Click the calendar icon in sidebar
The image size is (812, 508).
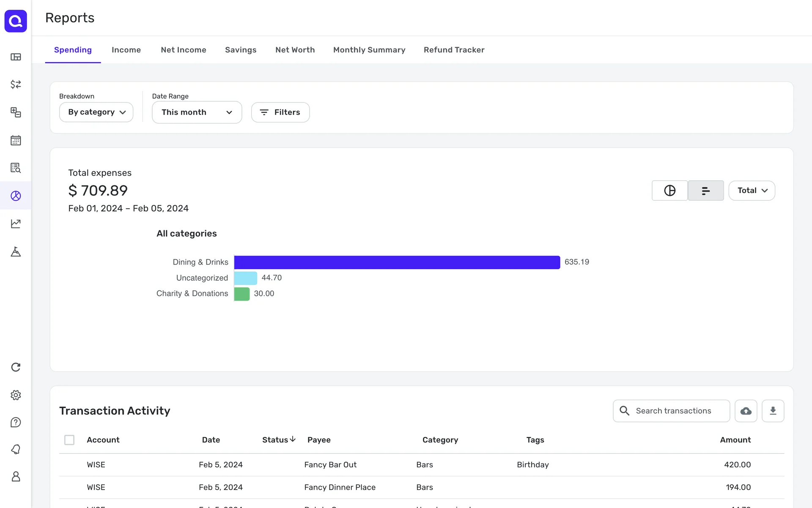[16, 140]
